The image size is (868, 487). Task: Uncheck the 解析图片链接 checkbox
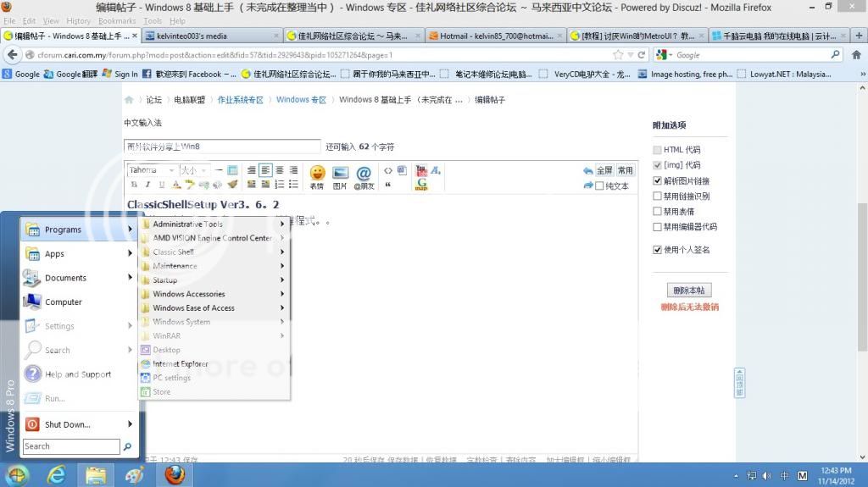click(658, 181)
